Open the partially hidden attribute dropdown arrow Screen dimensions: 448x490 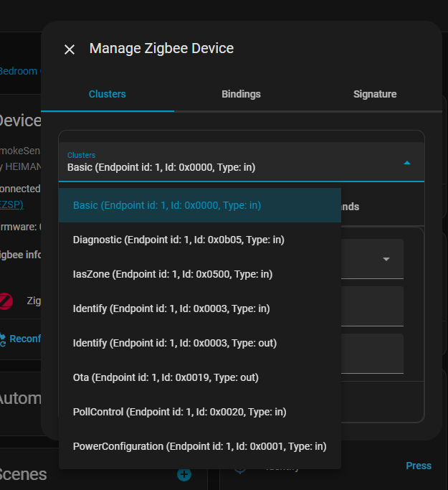point(386,259)
